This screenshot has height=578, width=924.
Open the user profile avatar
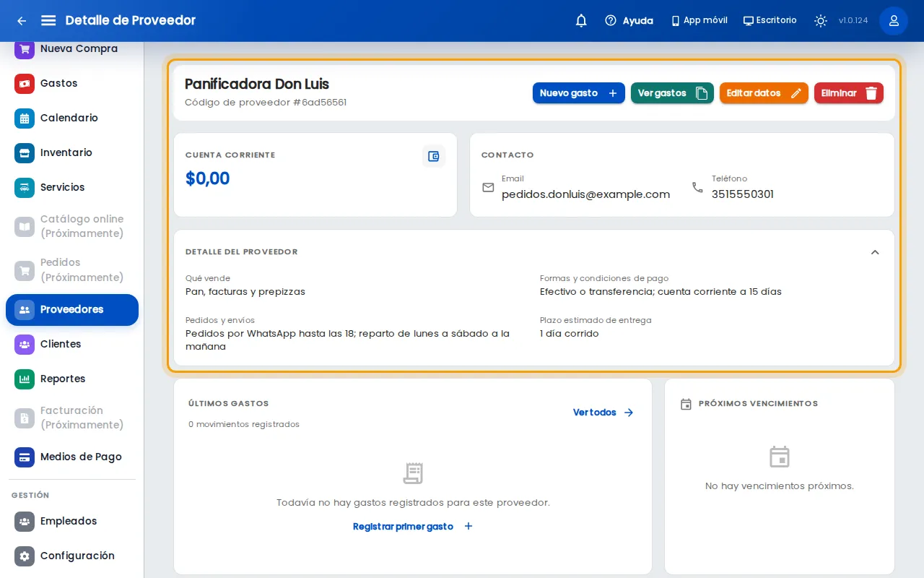pos(894,21)
